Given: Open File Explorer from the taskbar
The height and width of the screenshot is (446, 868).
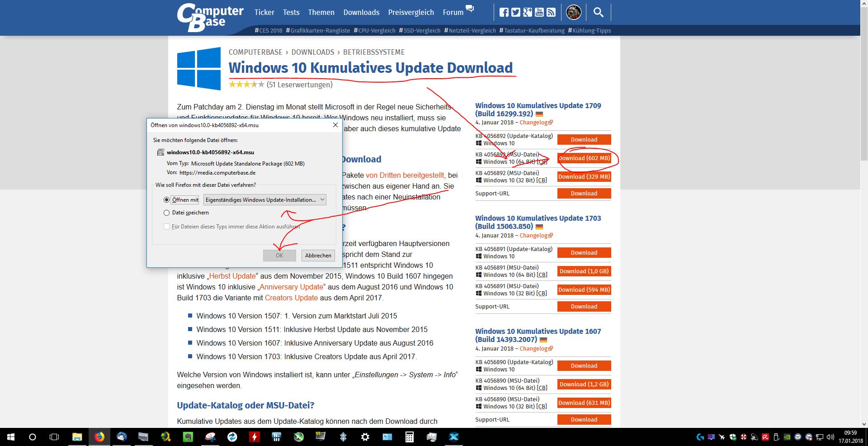Looking at the screenshot, I should (77, 437).
